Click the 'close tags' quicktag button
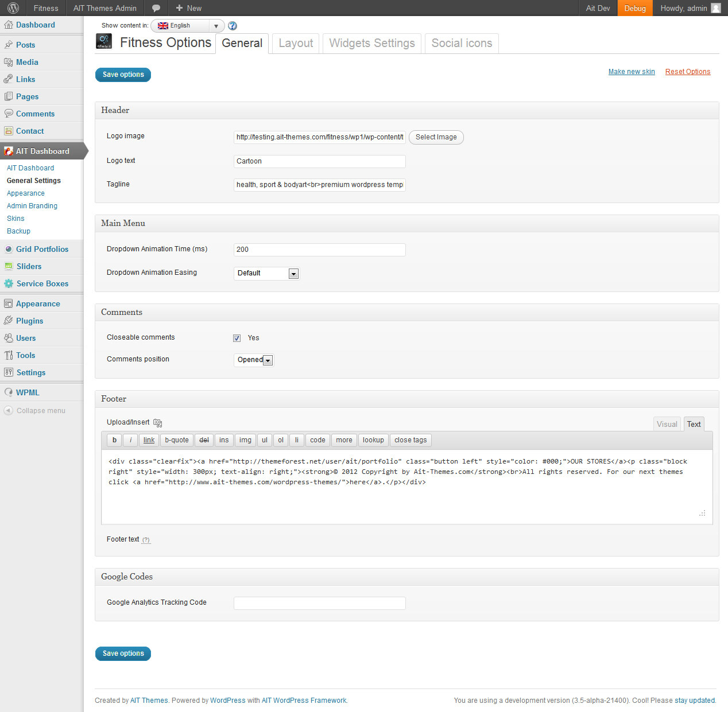Viewport: 728px width, 712px height. 411,440
